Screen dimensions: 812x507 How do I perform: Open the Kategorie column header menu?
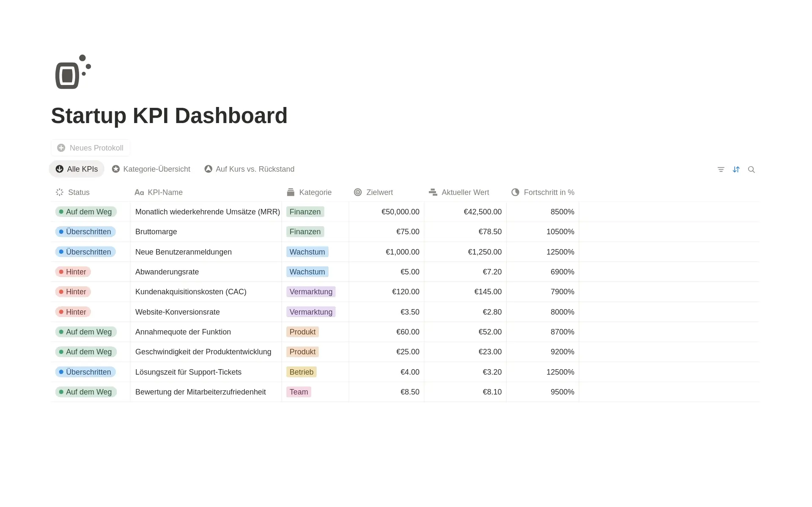coord(315,192)
